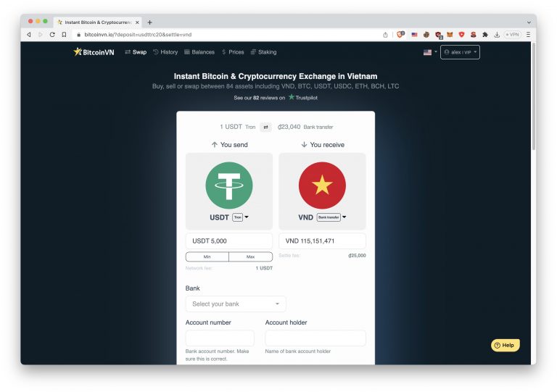This screenshot has height=392, width=557.
Task: Open the language flag selector
Action: 430,52
